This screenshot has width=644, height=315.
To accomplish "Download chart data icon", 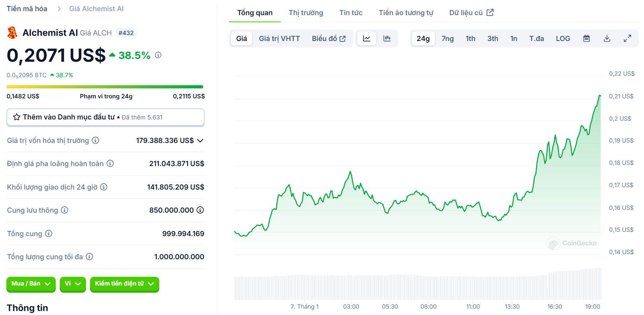I will [607, 39].
